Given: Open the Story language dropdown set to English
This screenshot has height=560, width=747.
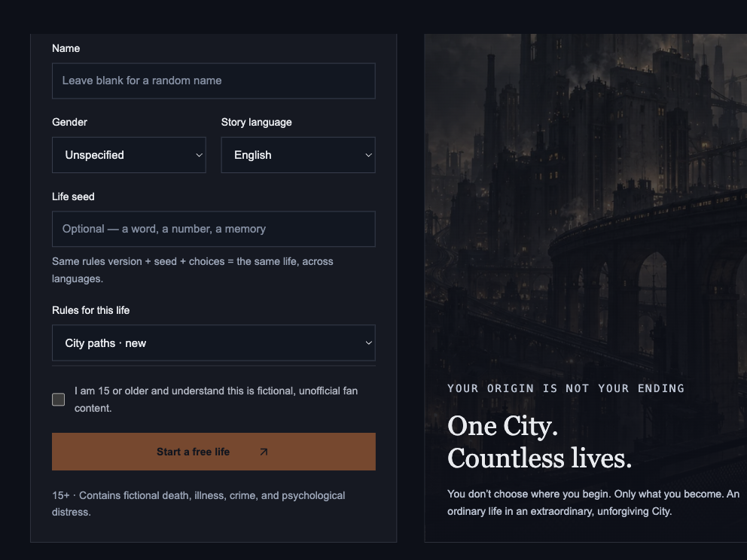Looking at the screenshot, I should 298,155.
